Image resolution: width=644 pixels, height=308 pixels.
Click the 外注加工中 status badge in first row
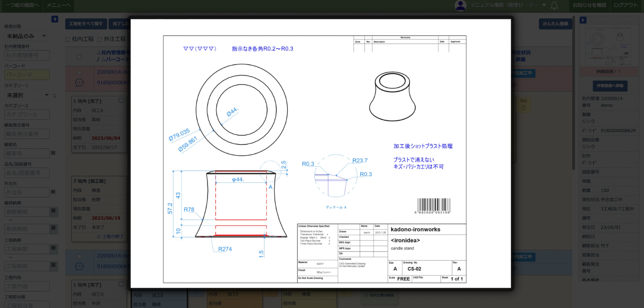pos(523,73)
